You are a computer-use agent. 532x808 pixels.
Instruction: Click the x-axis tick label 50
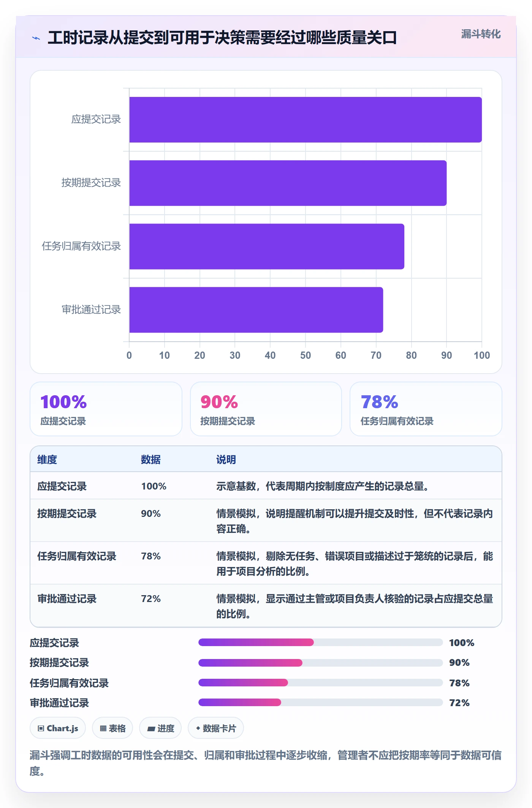point(306,355)
